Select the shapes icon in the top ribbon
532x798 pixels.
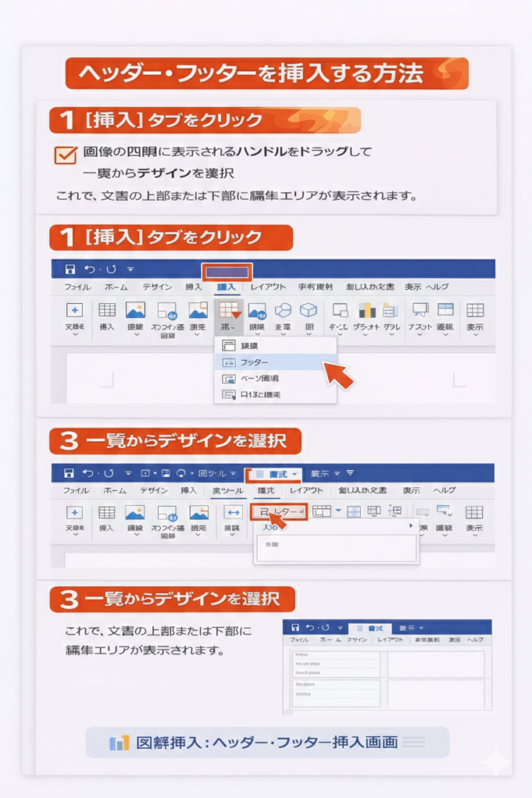(283, 310)
